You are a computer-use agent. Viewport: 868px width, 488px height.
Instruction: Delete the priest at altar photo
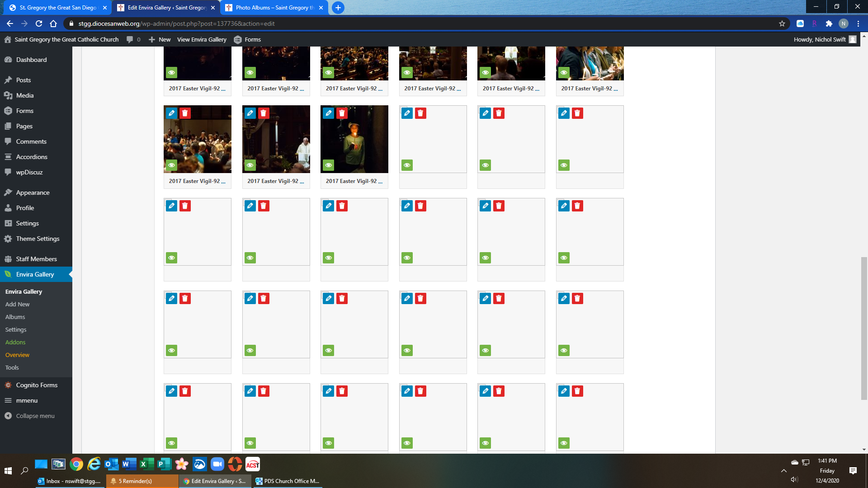pos(264,113)
